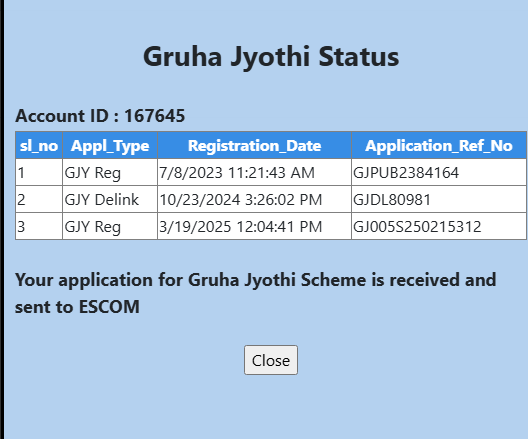Viewport: 528px width, 439px height.
Task: Click the Close button
Action: pos(271,360)
